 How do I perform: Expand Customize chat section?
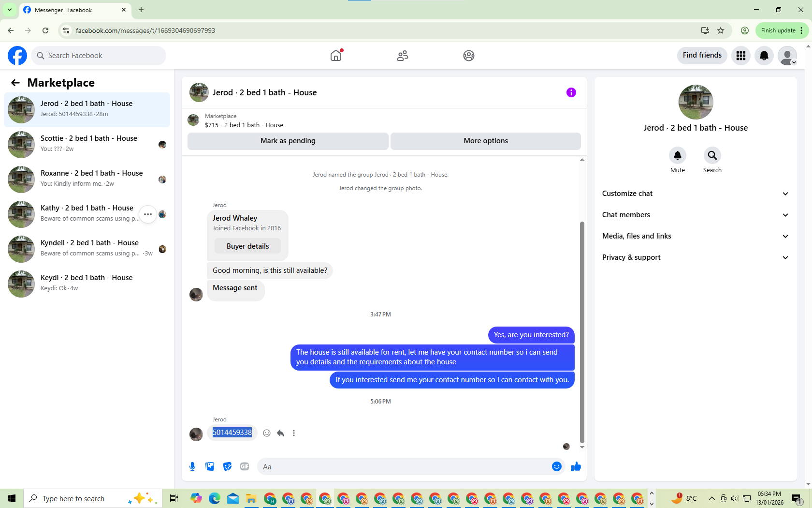(x=696, y=194)
